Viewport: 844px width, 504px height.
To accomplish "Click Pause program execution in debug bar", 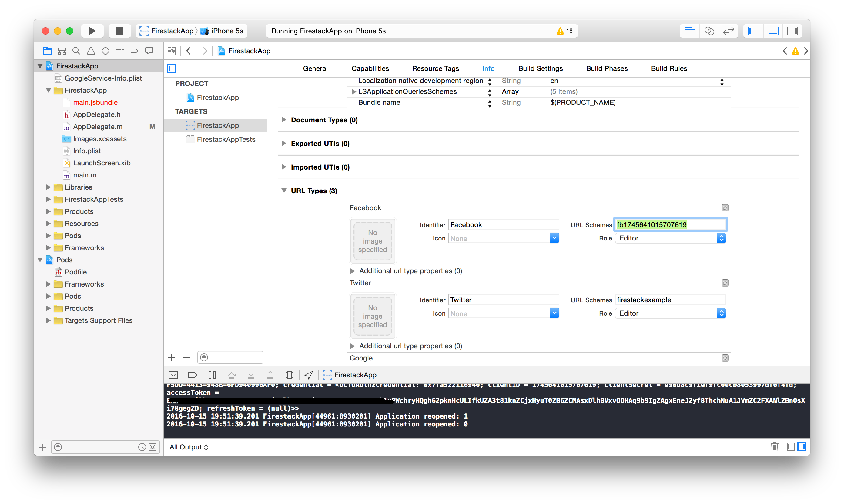I will point(212,375).
